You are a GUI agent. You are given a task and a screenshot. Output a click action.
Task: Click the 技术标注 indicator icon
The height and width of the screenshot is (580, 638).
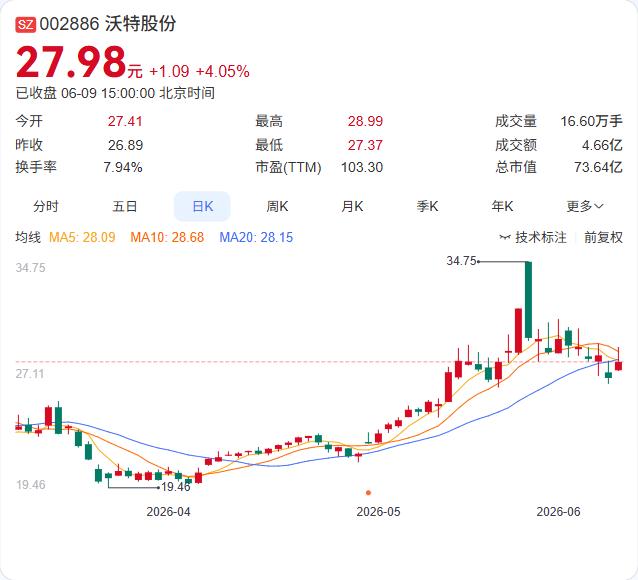click(x=505, y=237)
